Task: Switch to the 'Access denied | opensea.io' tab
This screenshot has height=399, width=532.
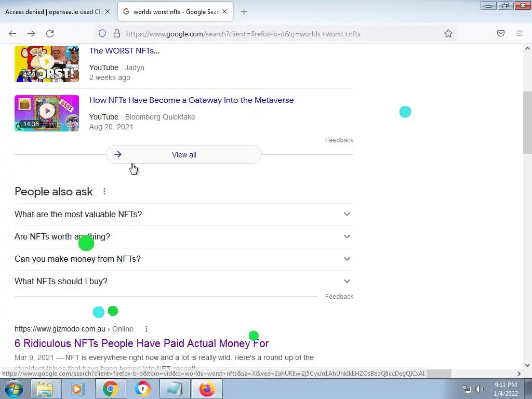Action: (54, 11)
